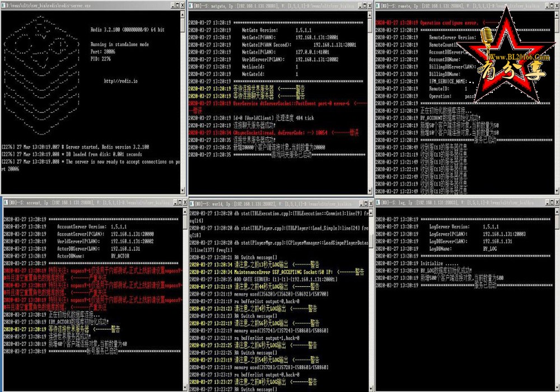Open the log console's title bar icon
The width and height of the screenshot is (560, 392).
[x=379, y=202]
